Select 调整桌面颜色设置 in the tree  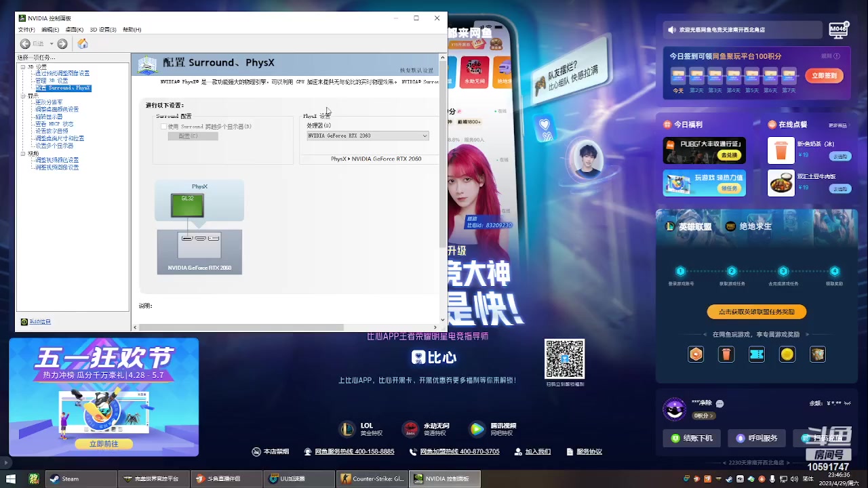tap(57, 109)
